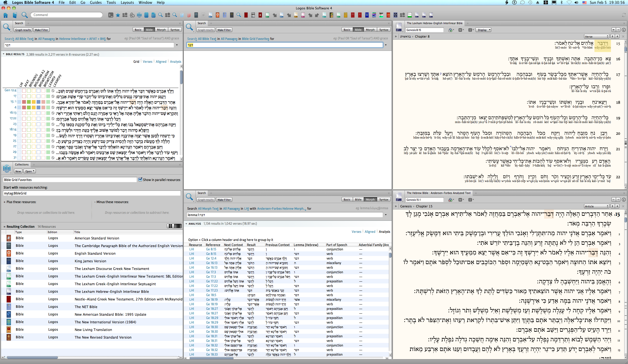This screenshot has width=628, height=364.
Task: Open the command terminal shortcut icon
Action: point(111,15)
